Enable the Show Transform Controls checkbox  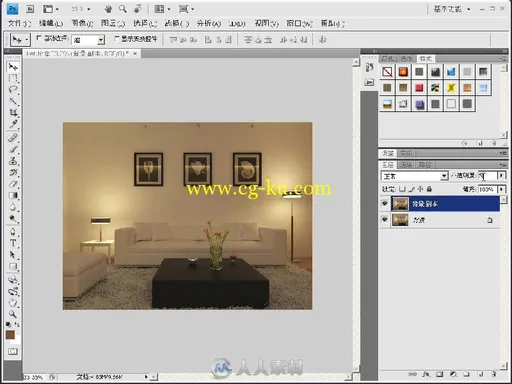click(x=116, y=39)
